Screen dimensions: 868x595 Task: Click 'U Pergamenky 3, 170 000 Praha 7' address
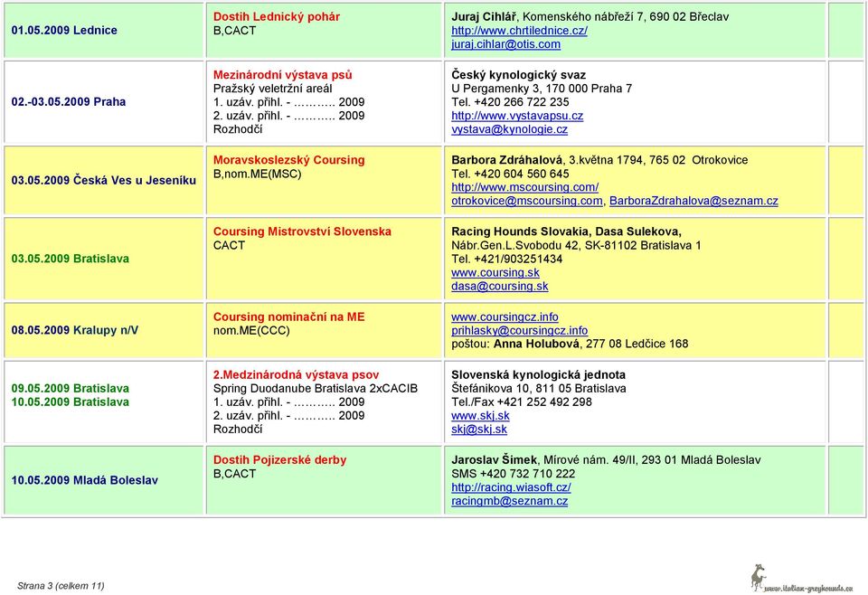point(542,89)
